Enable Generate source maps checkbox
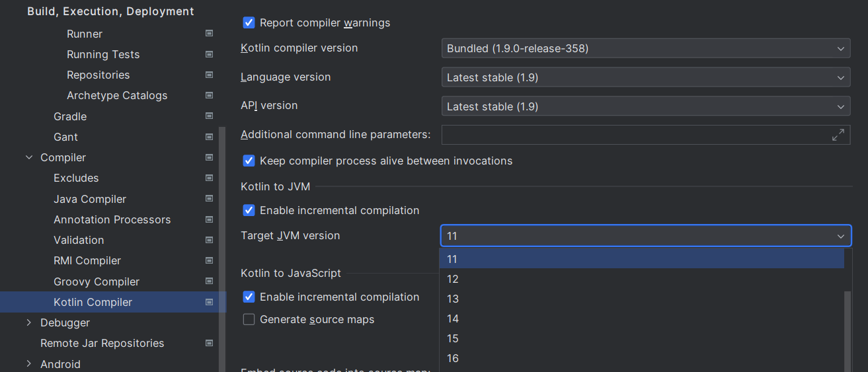Screen dimensions: 868x372 249,320
